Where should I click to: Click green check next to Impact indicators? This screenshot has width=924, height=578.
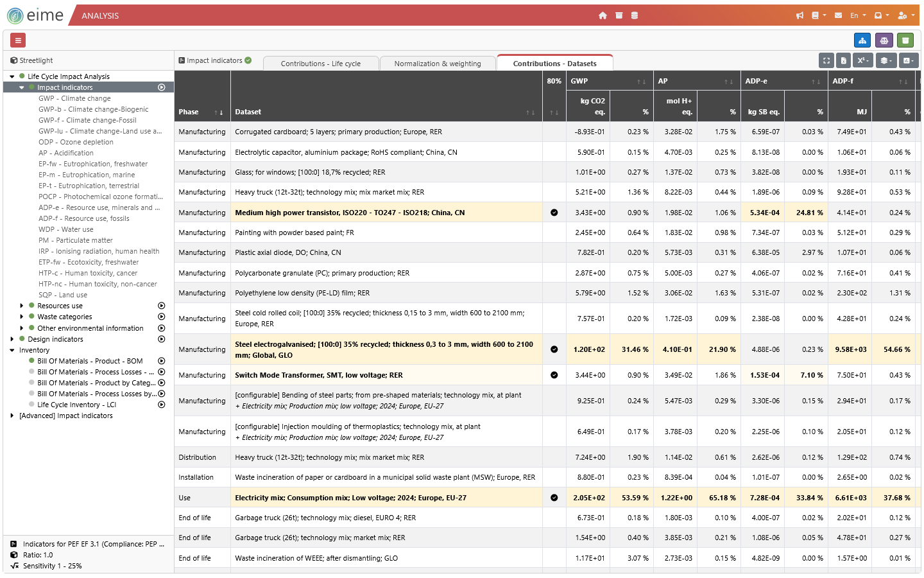[248, 60]
